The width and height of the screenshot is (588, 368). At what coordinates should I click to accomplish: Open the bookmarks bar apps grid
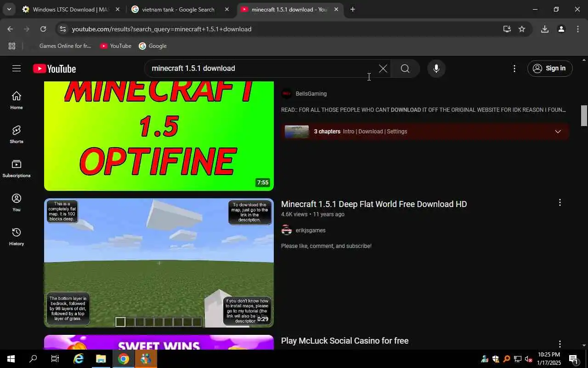pos(12,46)
